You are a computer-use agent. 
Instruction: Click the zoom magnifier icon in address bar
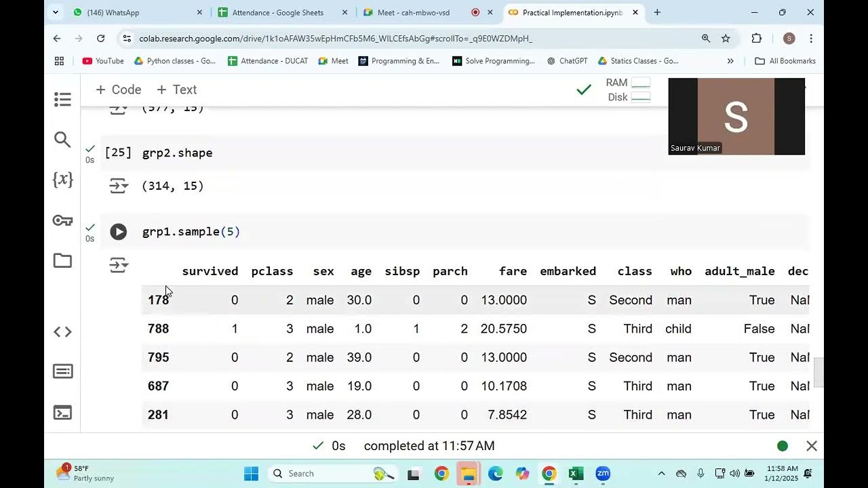coord(706,39)
